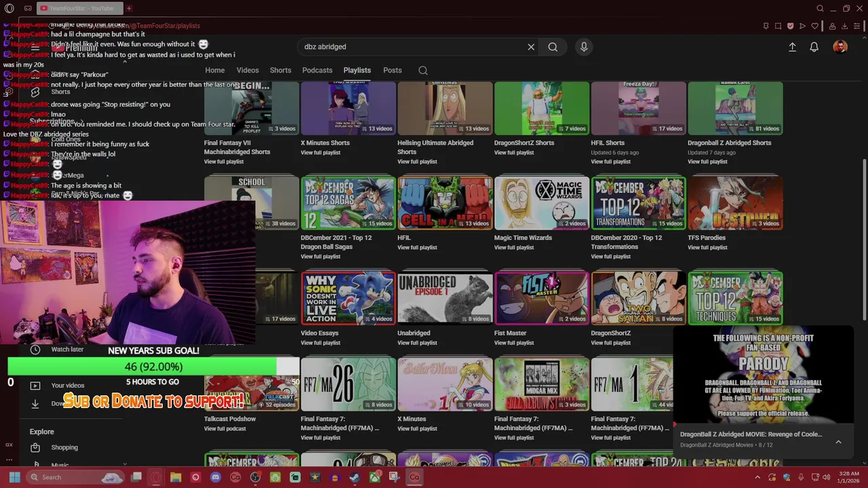Open the DragonShortZ Two Saiyans thumbnail
This screenshot has height=488, width=868.
[638, 298]
